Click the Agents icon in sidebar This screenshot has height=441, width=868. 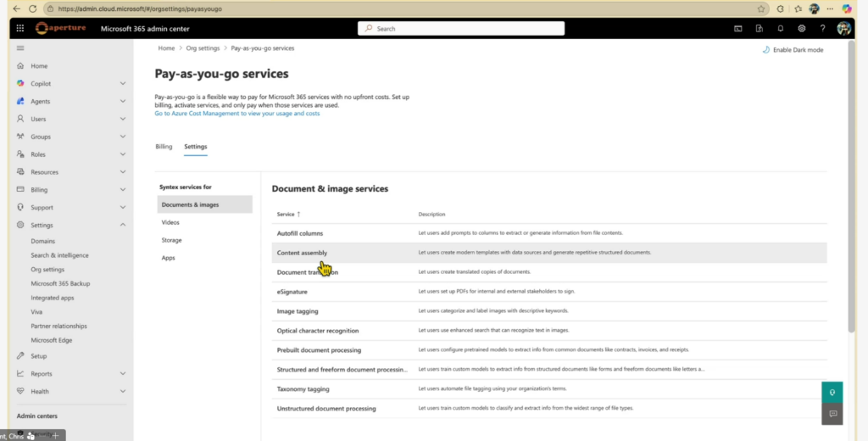[20, 102]
